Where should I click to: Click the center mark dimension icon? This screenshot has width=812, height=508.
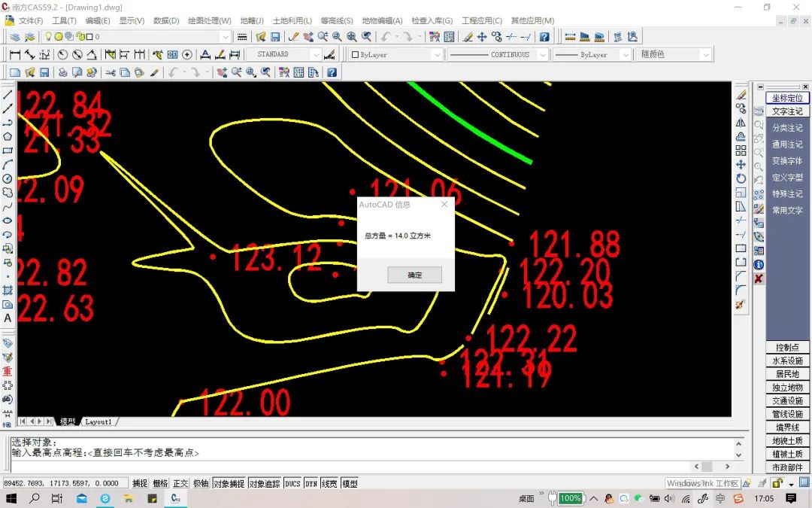pos(187,54)
